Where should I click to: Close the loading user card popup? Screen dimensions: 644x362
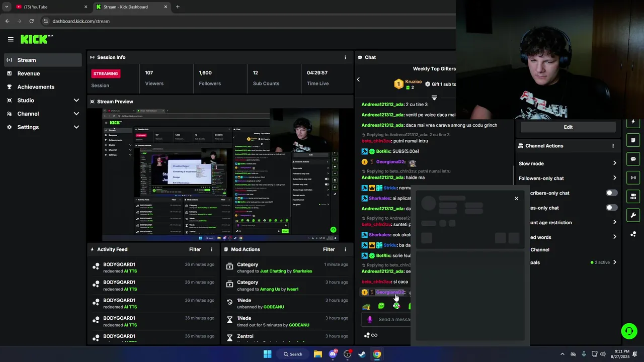[x=516, y=199]
